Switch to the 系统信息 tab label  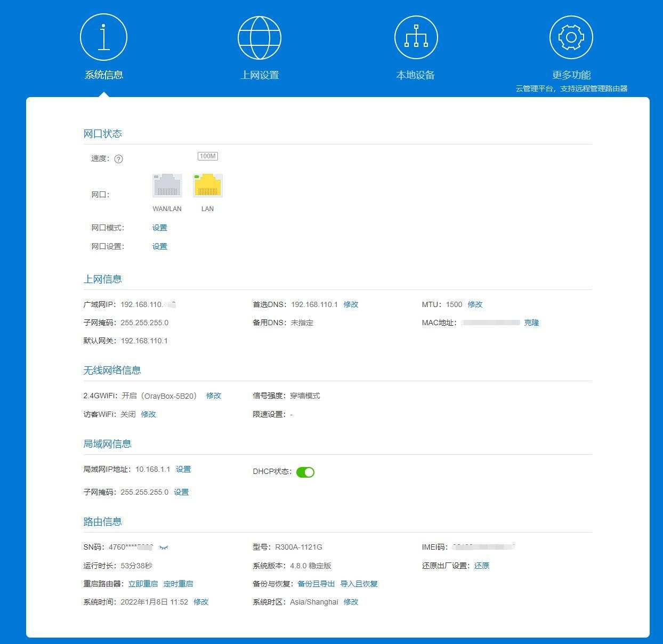click(103, 75)
